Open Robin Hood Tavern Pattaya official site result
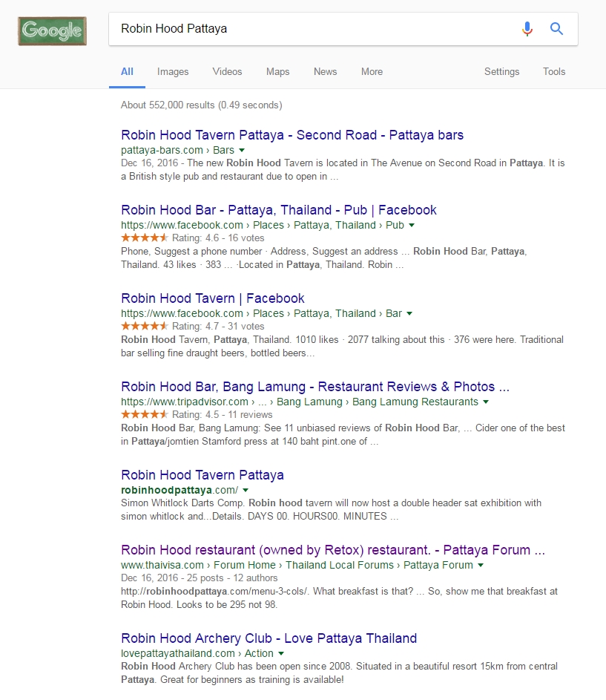The image size is (606, 700). pos(202,475)
